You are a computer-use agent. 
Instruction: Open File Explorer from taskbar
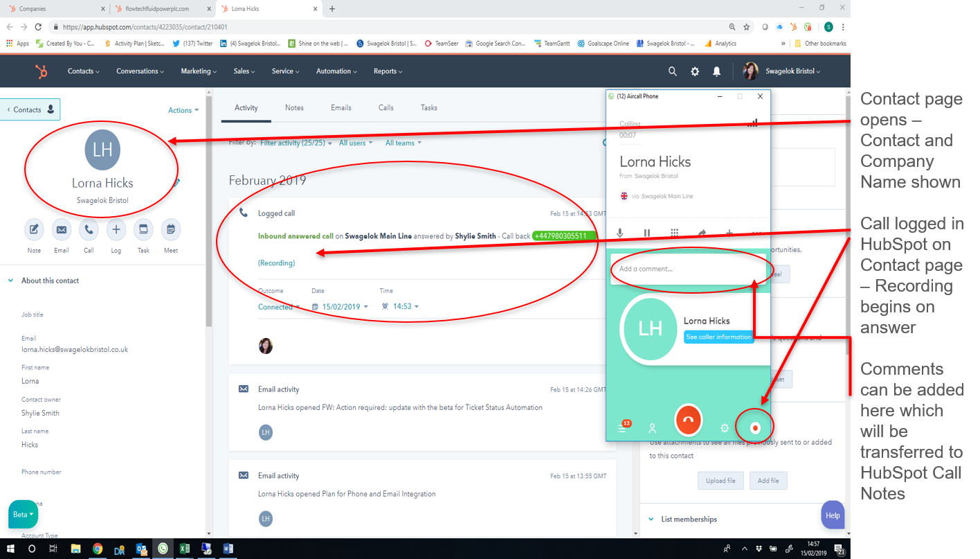click(x=75, y=549)
